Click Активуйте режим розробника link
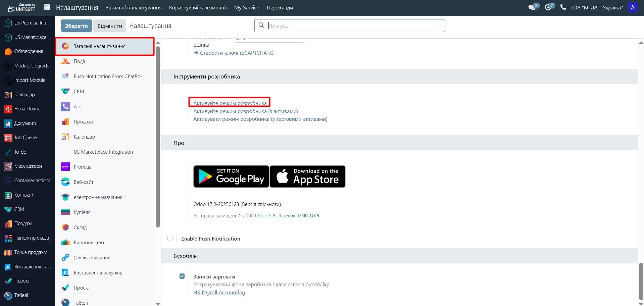Viewport: 644px width, 306px height. tap(230, 103)
